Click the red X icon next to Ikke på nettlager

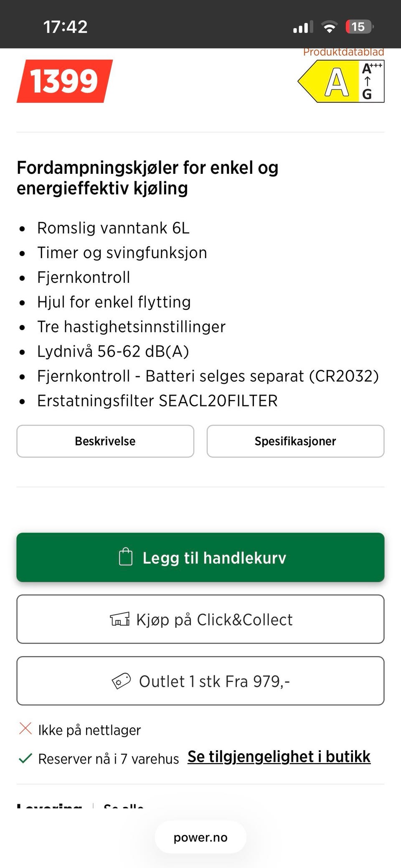point(25,729)
